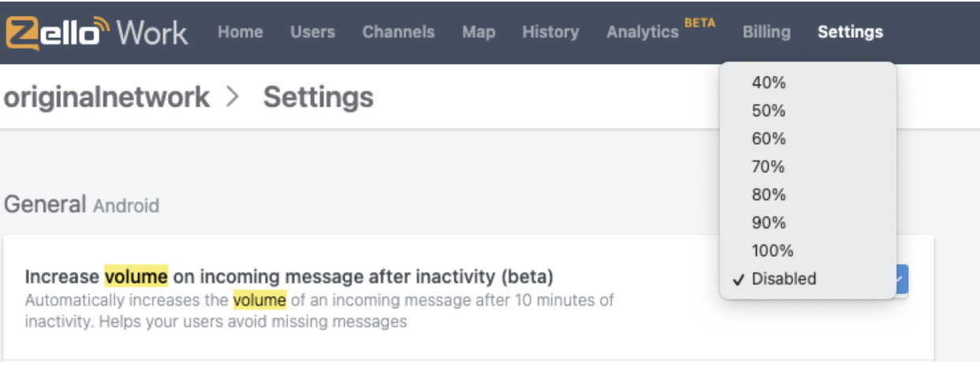Click the blue dropdown arrow button
This screenshot has width=980, height=365.
902,280
